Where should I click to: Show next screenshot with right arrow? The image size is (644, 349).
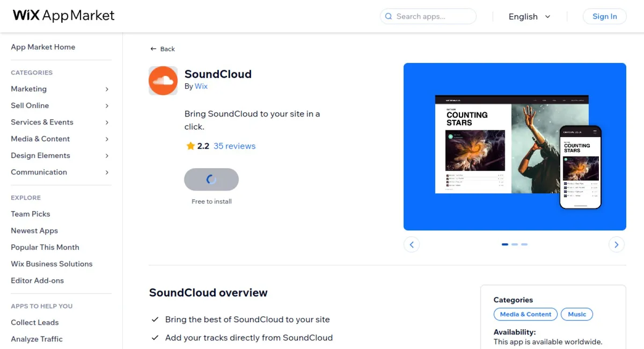[x=617, y=245]
